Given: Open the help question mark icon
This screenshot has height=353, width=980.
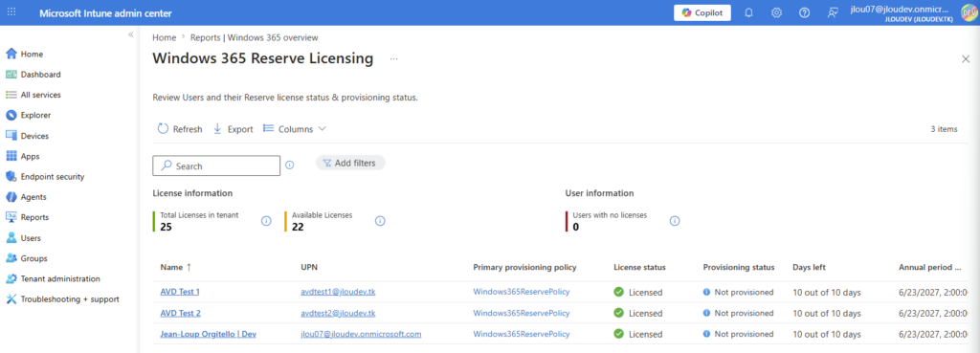Looking at the screenshot, I should (804, 13).
